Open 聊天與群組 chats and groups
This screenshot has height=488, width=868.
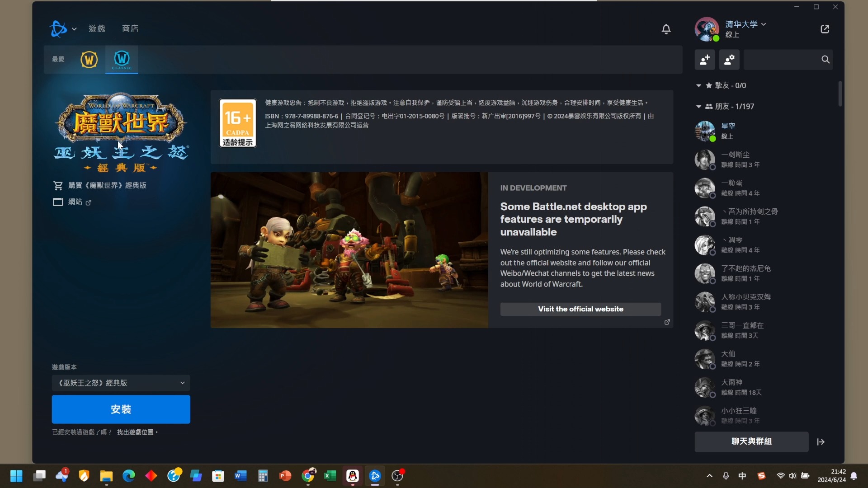(x=751, y=441)
